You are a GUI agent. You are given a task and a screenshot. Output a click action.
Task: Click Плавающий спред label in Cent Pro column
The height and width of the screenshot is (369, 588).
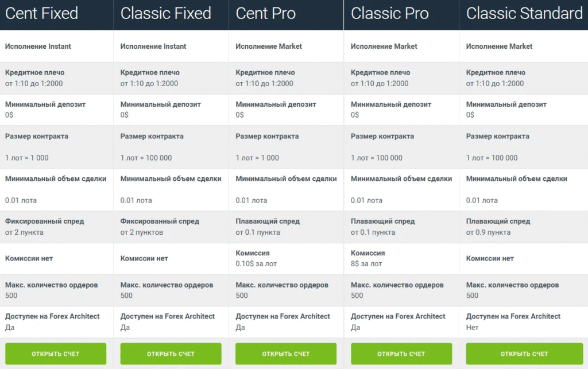268,221
